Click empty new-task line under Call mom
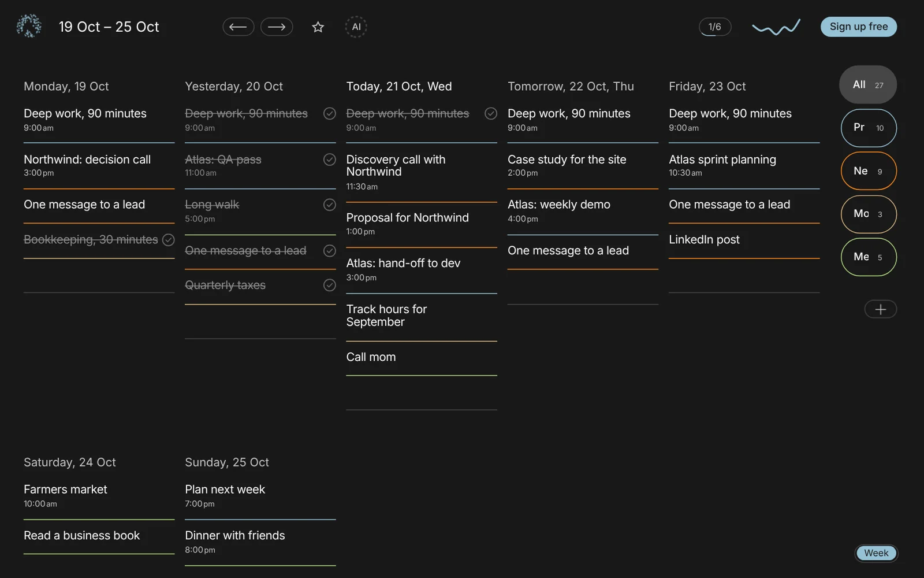 (x=422, y=393)
